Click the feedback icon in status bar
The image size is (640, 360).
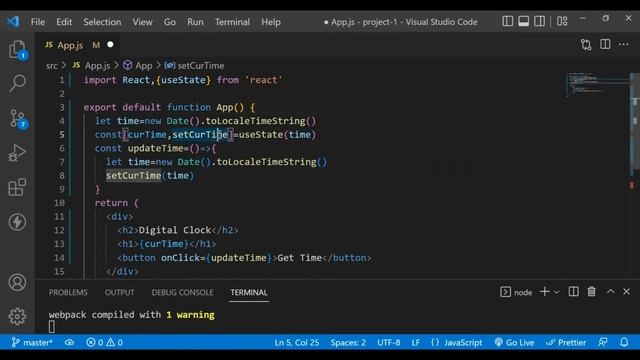603,342
